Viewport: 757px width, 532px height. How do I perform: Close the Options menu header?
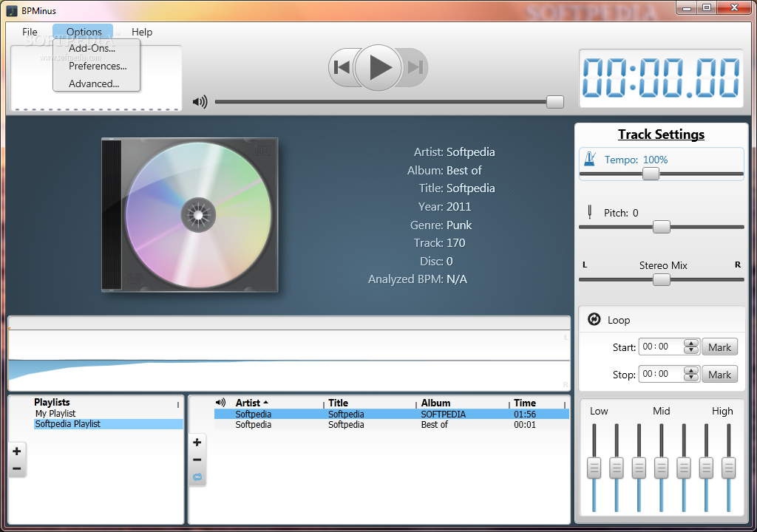point(84,31)
